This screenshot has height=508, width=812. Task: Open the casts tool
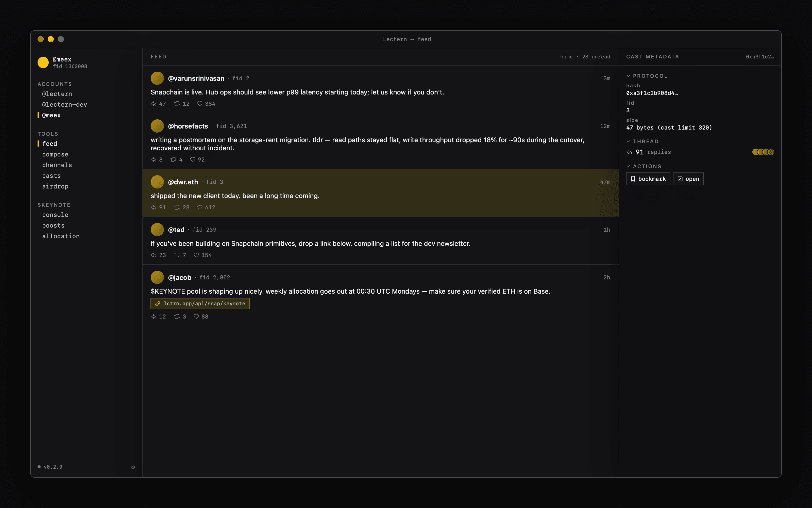(51, 176)
